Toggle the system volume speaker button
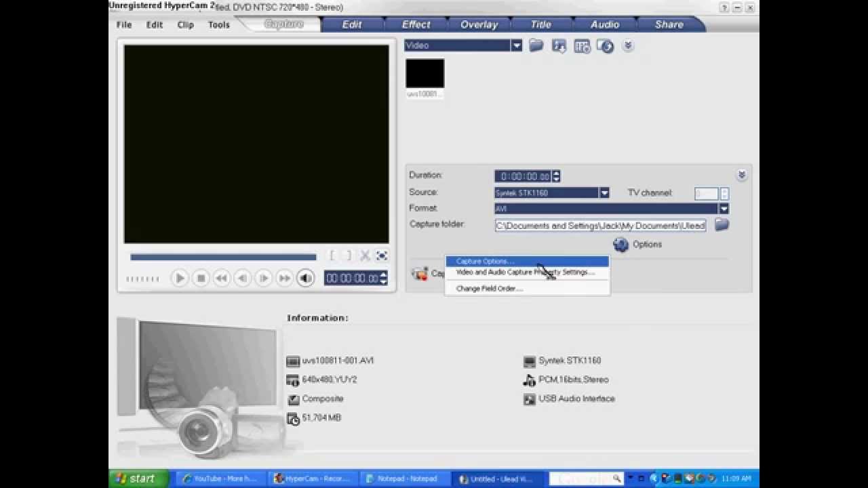 pyautogui.click(x=306, y=278)
